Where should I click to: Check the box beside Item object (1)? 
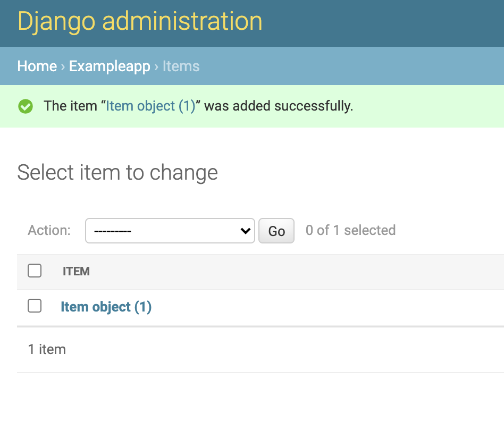click(x=35, y=306)
